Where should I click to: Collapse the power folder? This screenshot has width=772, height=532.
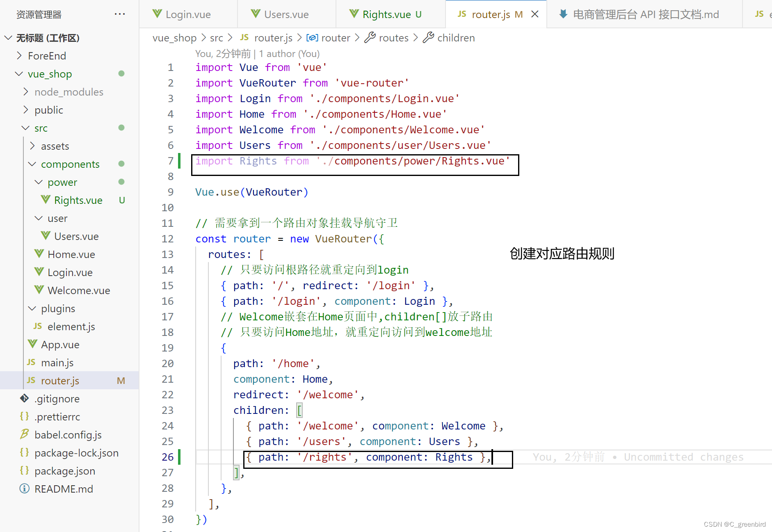[39, 182]
